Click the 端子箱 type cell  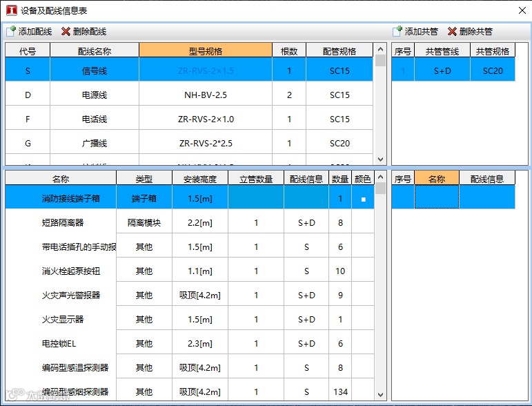144,198
